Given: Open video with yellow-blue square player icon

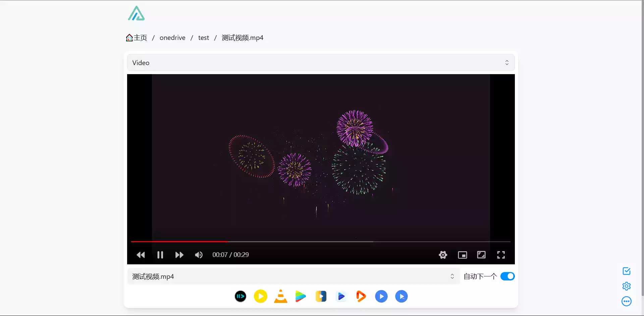Looking at the screenshot, I should point(321,296).
